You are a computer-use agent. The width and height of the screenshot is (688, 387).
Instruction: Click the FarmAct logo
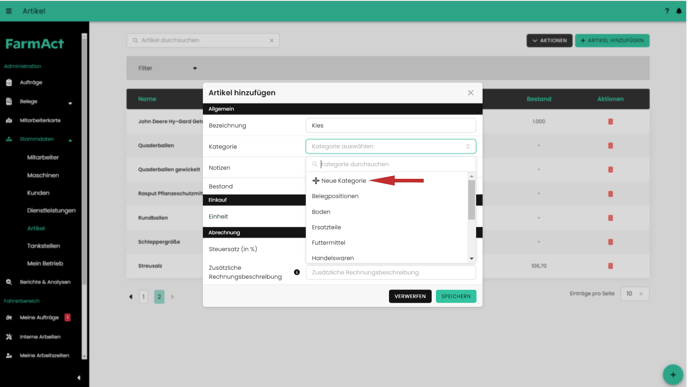tap(35, 44)
